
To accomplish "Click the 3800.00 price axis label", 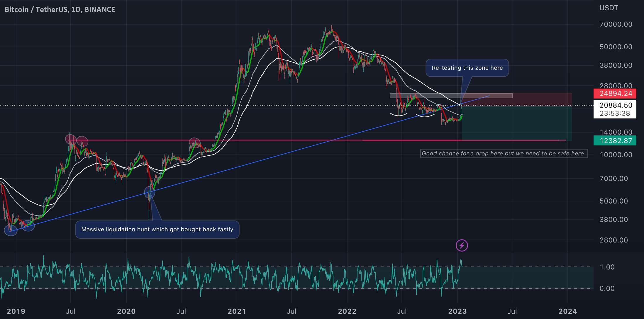I will [614, 220].
